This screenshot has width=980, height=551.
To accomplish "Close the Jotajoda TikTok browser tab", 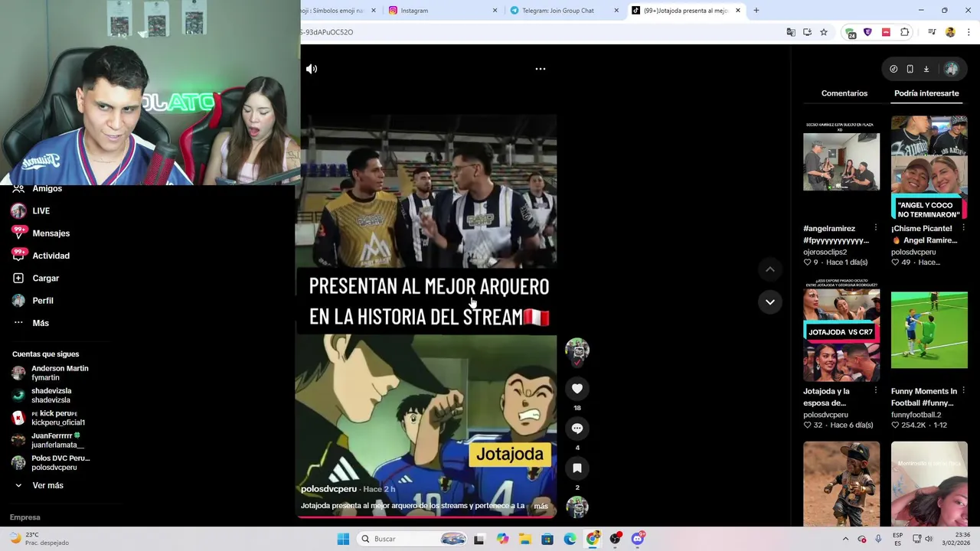I will click(x=738, y=11).
